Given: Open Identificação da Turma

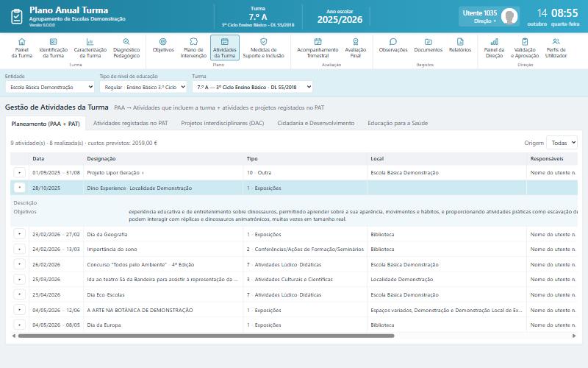Looking at the screenshot, I should [x=53, y=48].
